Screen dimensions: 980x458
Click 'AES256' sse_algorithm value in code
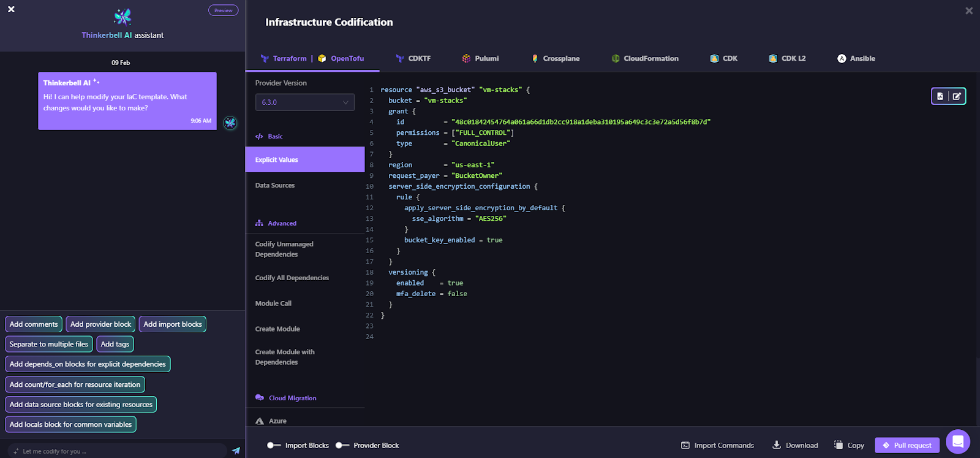491,219
